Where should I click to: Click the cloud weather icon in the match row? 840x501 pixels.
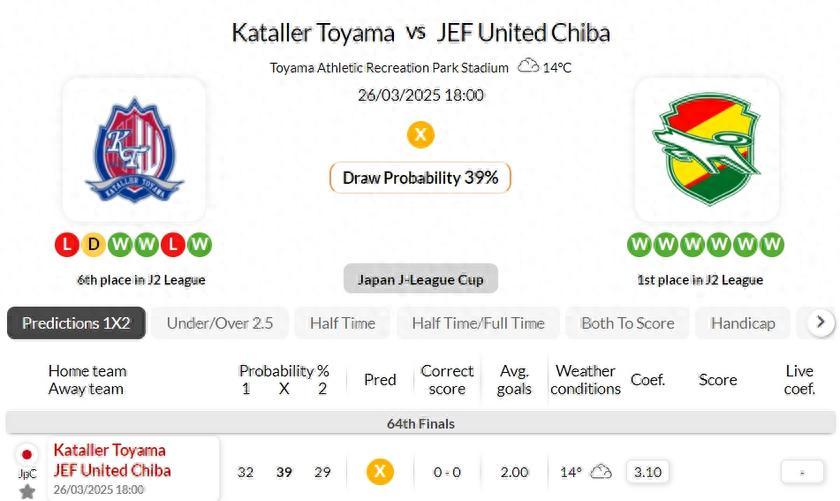coord(601,472)
